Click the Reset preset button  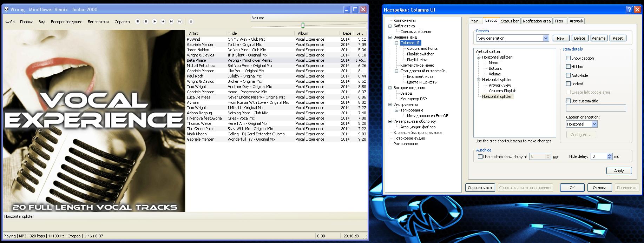tap(618, 38)
